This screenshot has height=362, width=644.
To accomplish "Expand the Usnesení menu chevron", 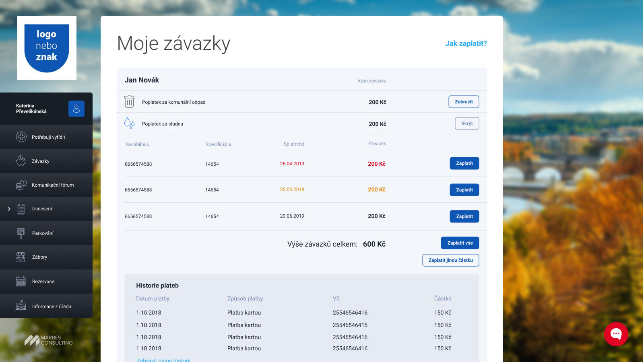I will pyautogui.click(x=9, y=209).
